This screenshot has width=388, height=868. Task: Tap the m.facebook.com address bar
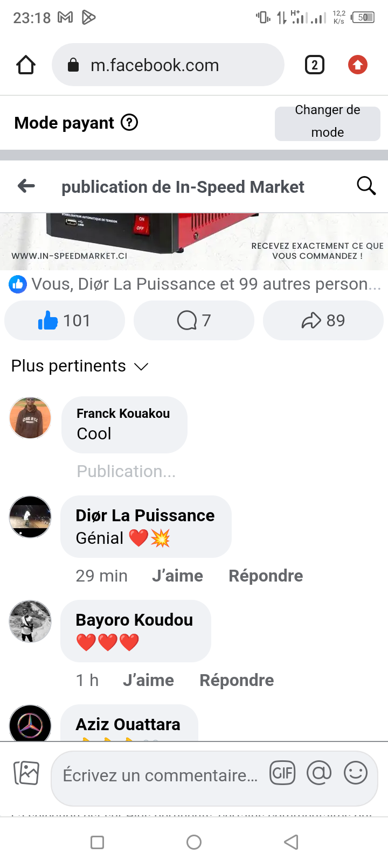coord(167,65)
